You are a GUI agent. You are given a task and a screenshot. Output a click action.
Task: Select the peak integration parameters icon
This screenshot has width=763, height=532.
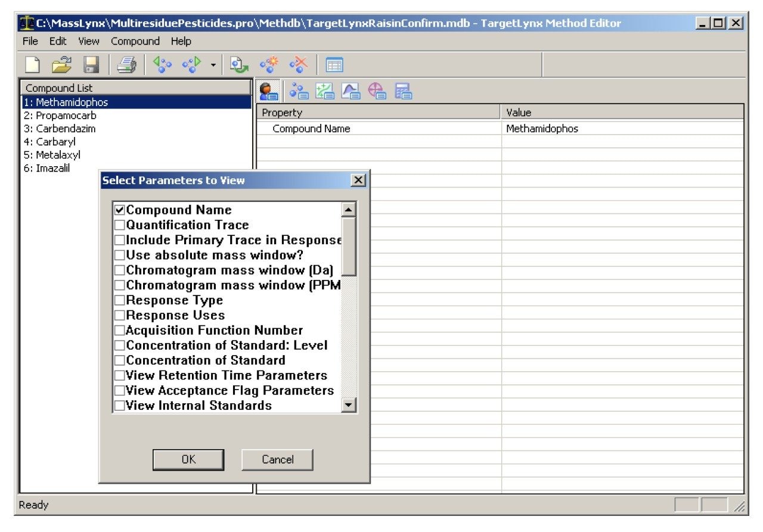(352, 91)
